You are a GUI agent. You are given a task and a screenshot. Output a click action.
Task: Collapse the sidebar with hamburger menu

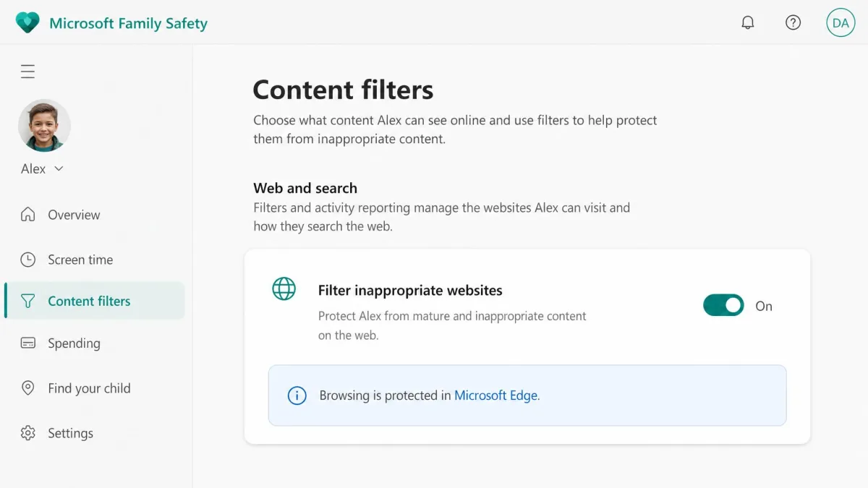(x=27, y=72)
